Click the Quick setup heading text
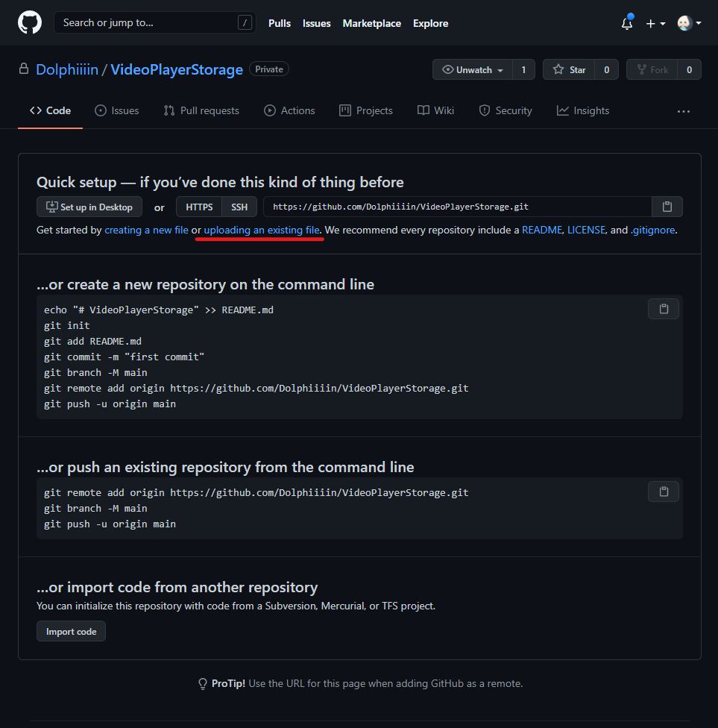 point(220,182)
